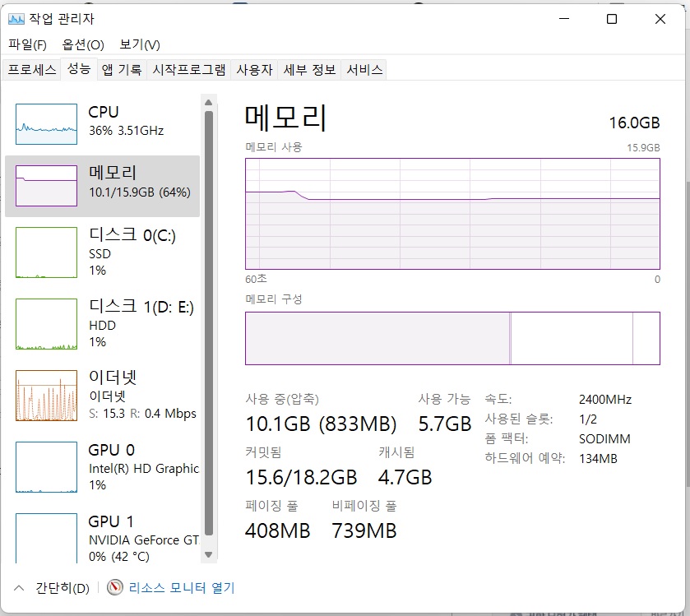Open 디스크 0(C:) SSD performance graph
Screen dimensions: 690x616
point(46,252)
